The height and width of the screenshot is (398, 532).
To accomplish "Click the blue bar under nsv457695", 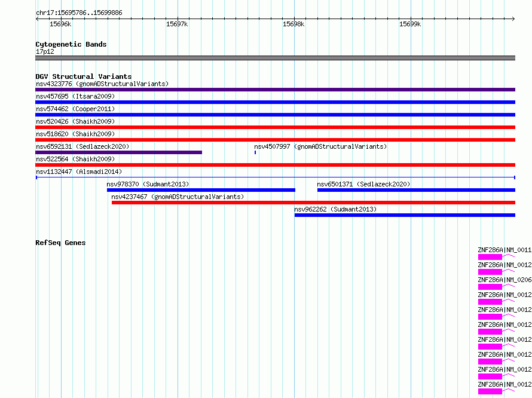I will click(275, 102).
